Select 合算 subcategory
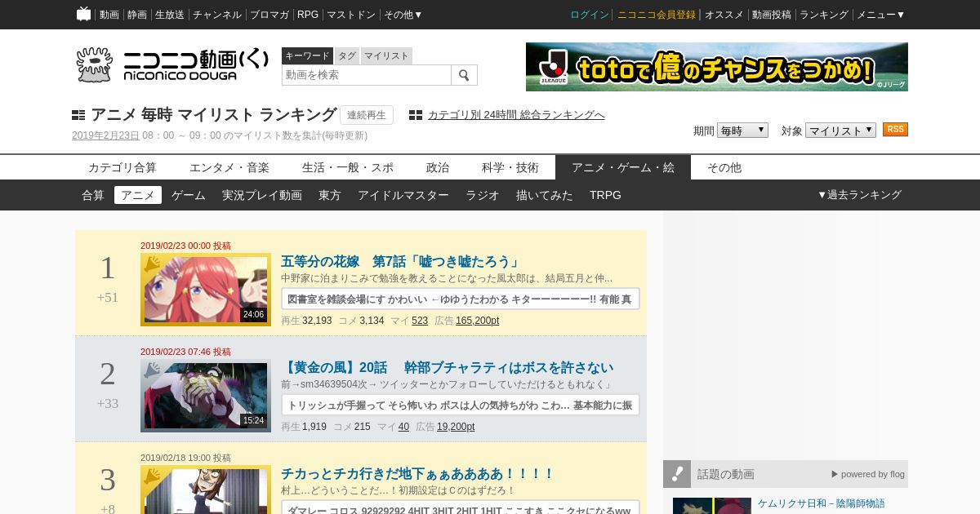The image size is (980, 514). [x=93, y=195]
